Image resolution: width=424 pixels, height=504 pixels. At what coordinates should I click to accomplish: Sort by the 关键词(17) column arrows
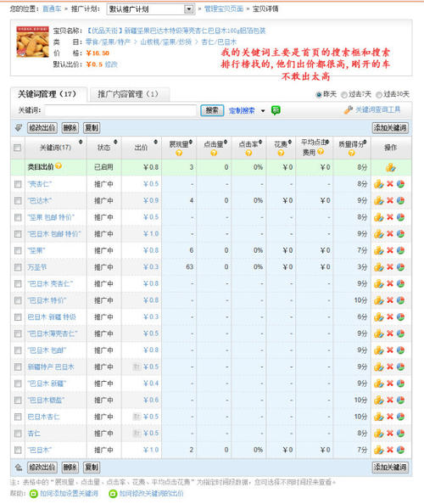pyautogui.click(x=81, y=142)
